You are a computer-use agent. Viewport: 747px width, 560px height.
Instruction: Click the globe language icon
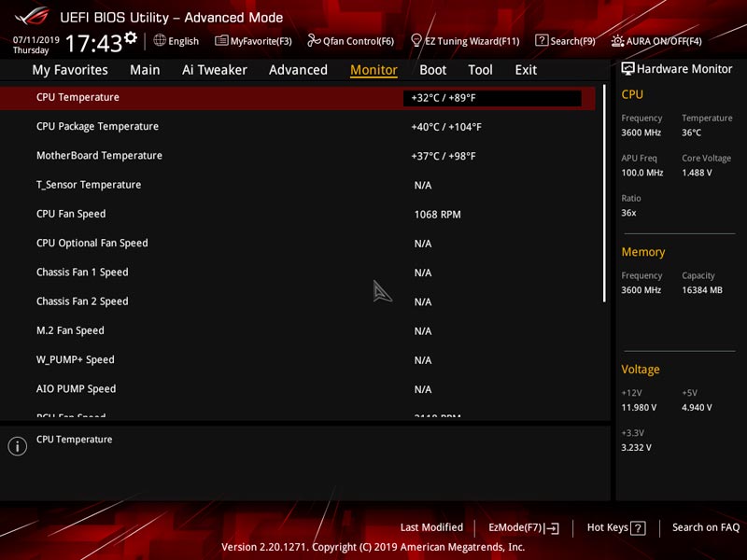click(x=160, y=40)
